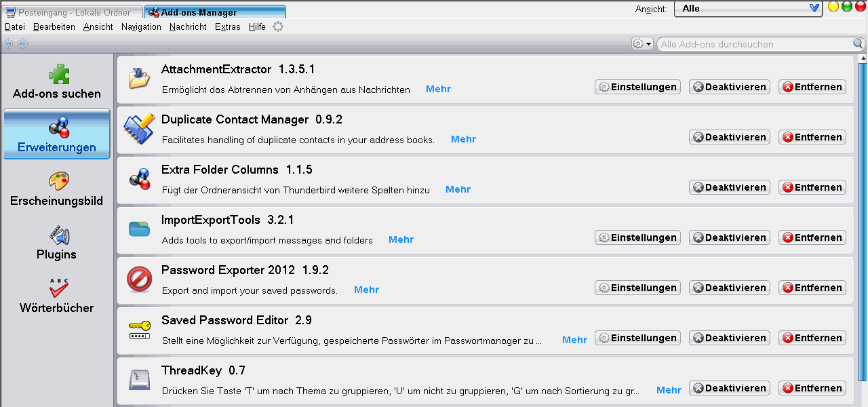Viewport: 868px width, 407px height.
Task: Click the ThreadKey keyboard key icon
Action: click(138, 380)
